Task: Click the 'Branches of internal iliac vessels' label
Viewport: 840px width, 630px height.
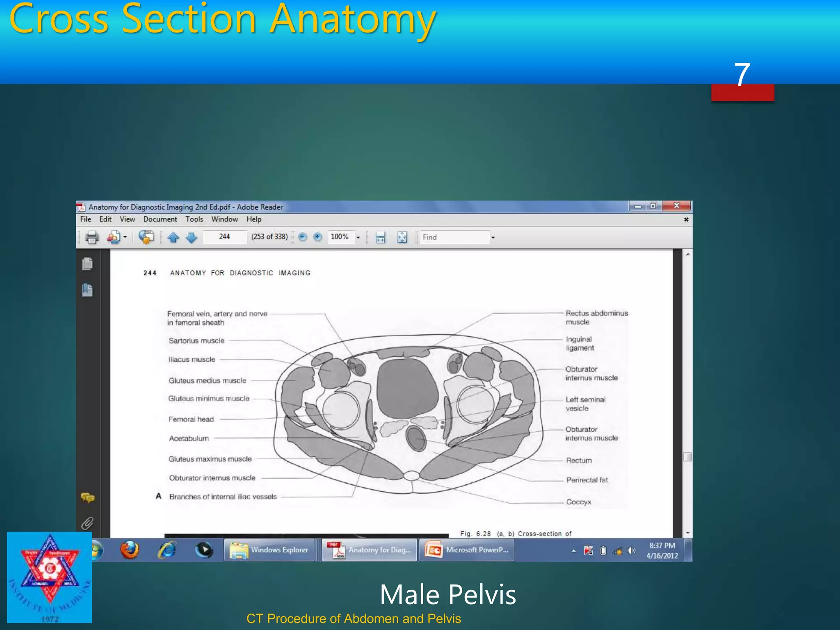Action: (223, 497)
